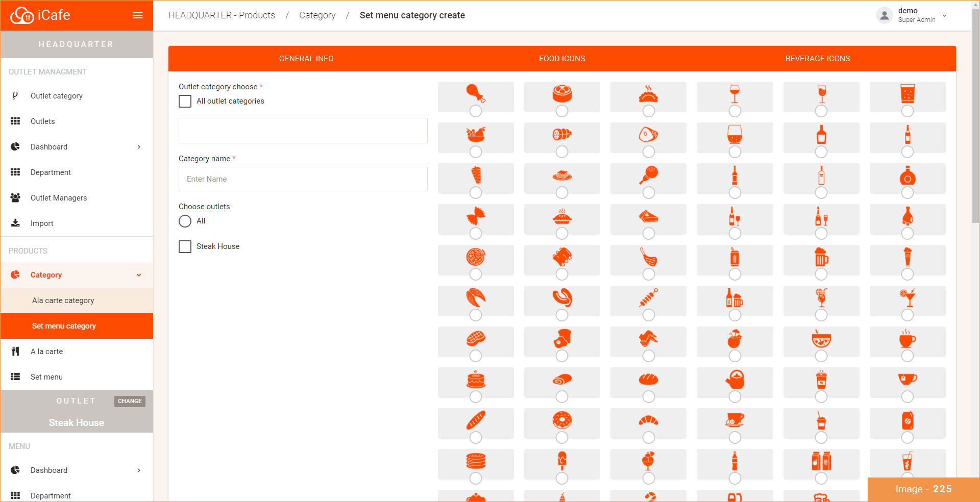Choose the skewer shish kebab icon
The image size is (980, 502).
tap(649, 297)
